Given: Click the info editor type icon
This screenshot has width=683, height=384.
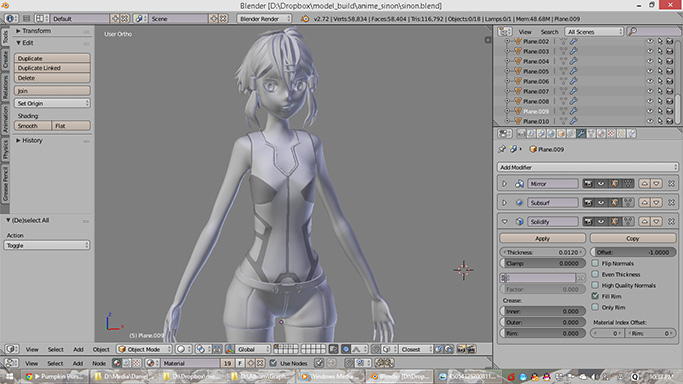Looking at the screenshot, I should tap(11, 19).
